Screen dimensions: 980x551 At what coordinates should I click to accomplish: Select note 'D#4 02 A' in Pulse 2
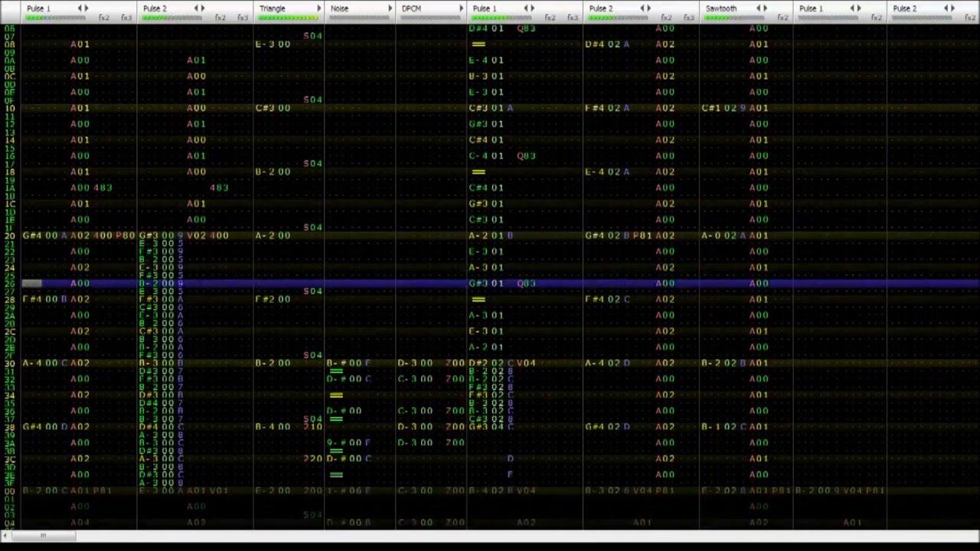(x=607, y=44)
